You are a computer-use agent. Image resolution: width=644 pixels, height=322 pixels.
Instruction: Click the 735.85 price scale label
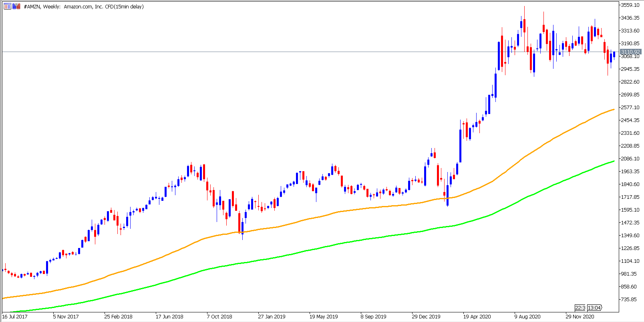click(x=629, y=300)
